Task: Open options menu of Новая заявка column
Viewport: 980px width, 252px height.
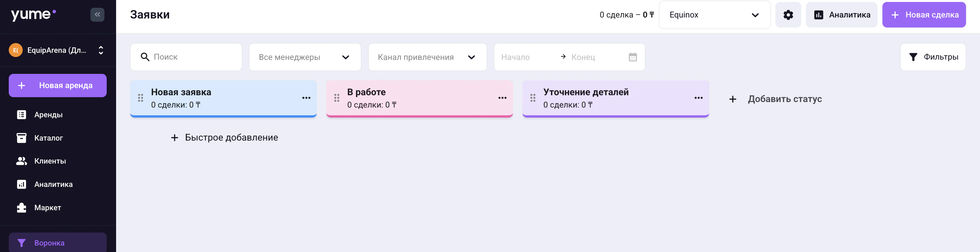Action: coord(306,98)
